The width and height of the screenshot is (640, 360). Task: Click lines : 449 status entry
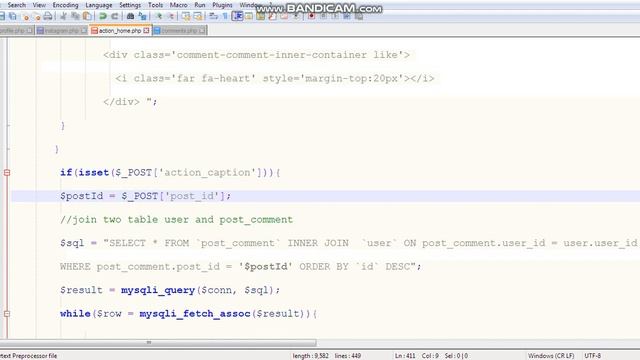(x=348, y=356)
